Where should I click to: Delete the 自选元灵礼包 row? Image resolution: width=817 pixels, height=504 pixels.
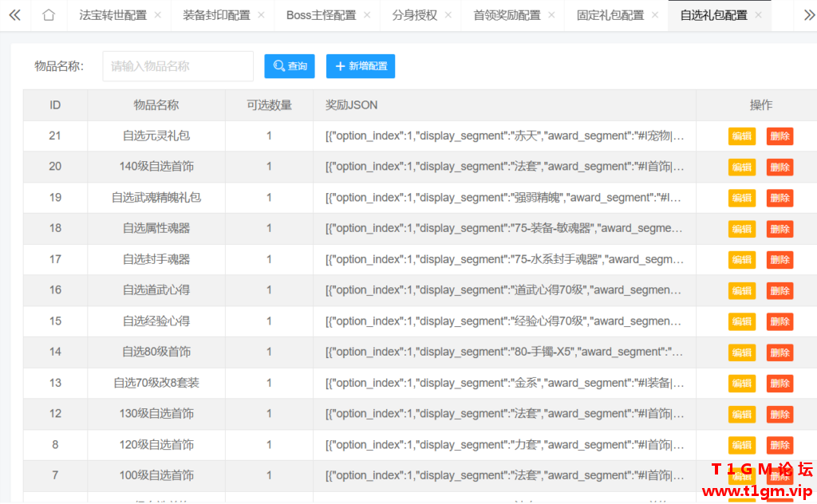point(780,136)
